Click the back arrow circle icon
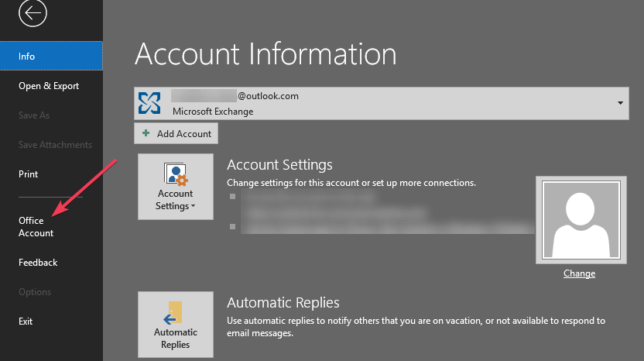 (x=33, y=12)
